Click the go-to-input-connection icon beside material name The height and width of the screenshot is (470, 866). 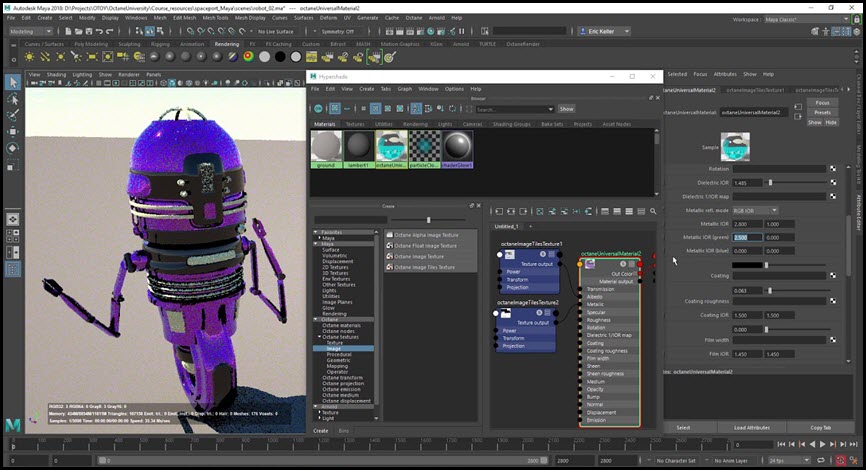(798, 107)
